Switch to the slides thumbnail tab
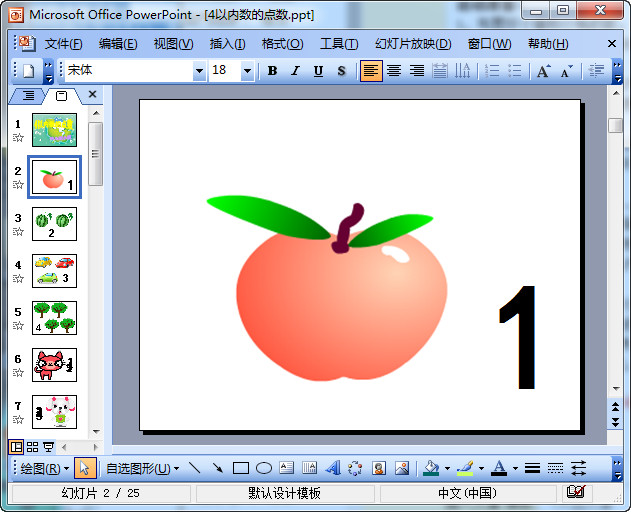The image size is (631, 512). [x=62, y=96]
